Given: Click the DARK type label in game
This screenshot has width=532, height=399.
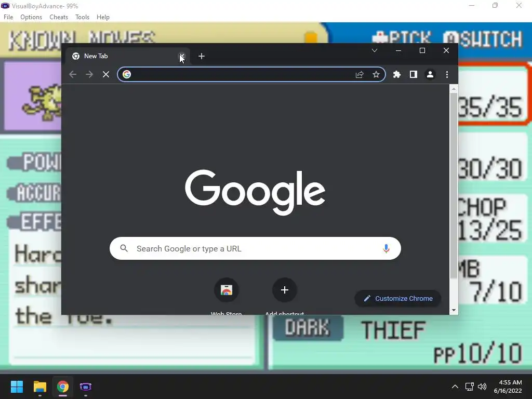Looking at the screenshot, I should (x=308, y=328).
